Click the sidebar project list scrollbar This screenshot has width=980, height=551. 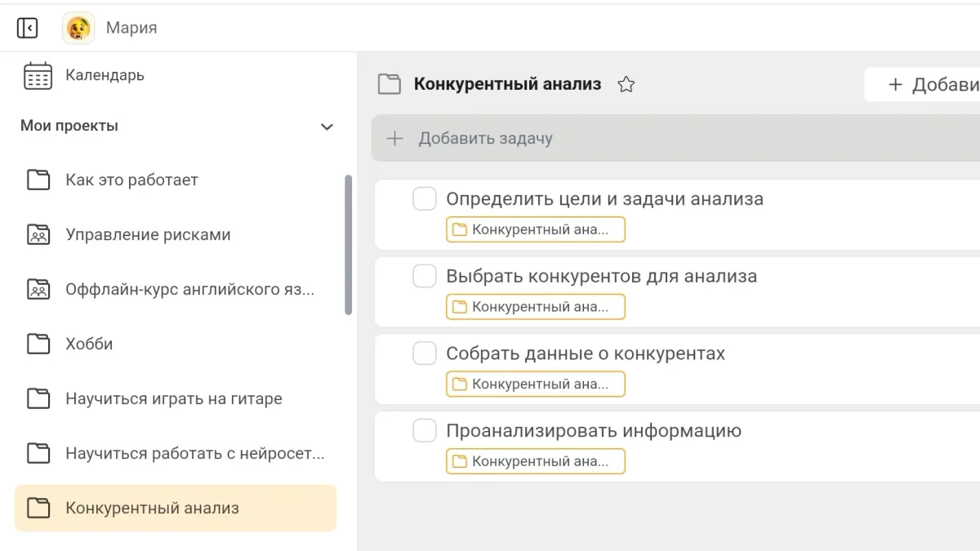(x=349, y=245)
